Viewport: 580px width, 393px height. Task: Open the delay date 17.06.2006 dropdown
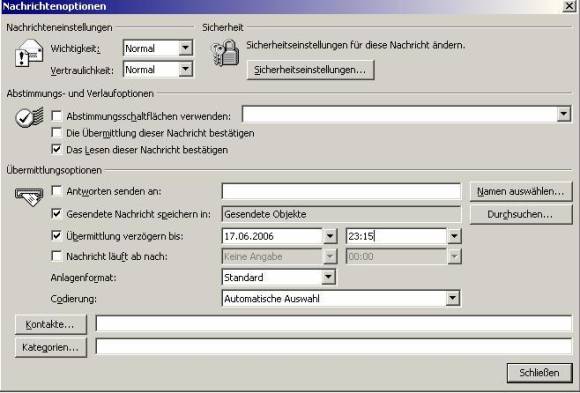330,236
